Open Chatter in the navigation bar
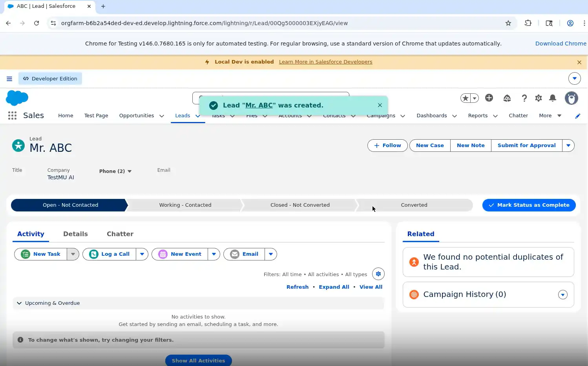 518,116
